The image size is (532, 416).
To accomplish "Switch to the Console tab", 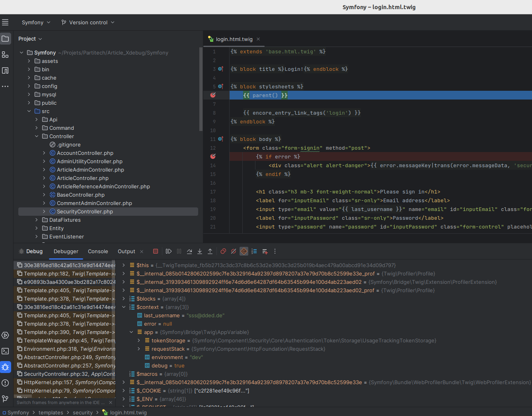I will pos(98,251).
